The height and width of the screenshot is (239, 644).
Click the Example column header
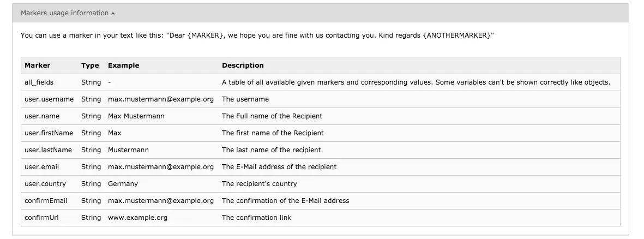click(123, 65)
